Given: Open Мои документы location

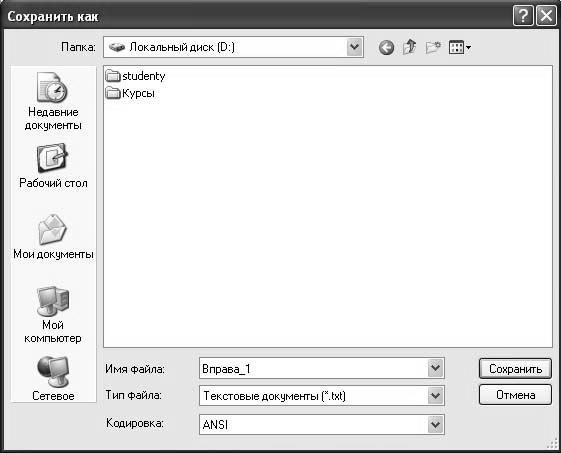Looking at the screenshot, I should pos(53,237).
